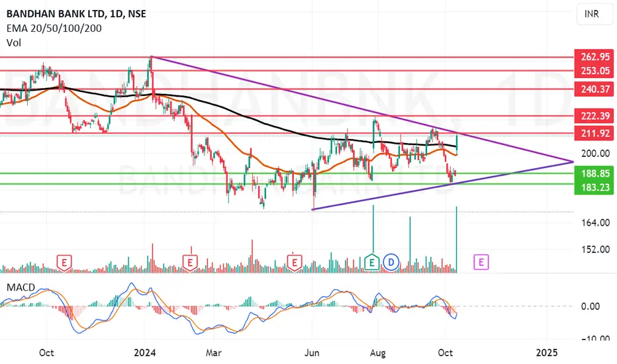
Task: Click the first Oct label on time axis
Action: click(46, 353)
